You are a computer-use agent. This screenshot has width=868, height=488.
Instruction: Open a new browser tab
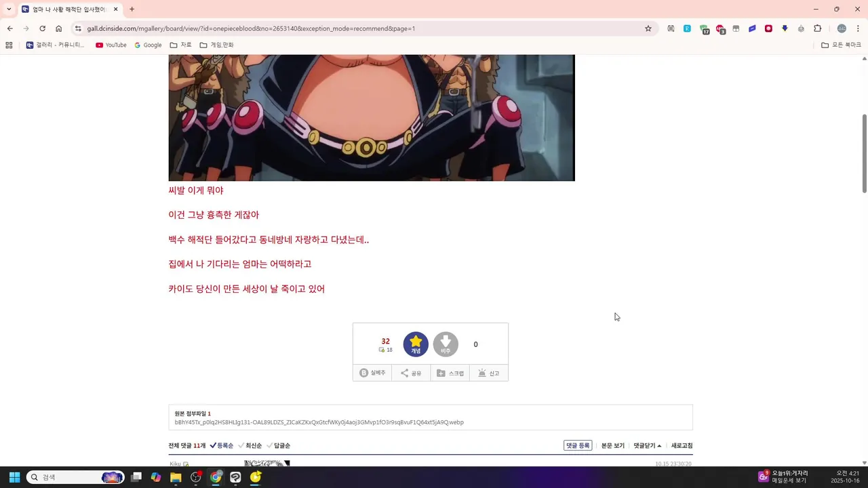pyautogui.click(x=132, y=9)
